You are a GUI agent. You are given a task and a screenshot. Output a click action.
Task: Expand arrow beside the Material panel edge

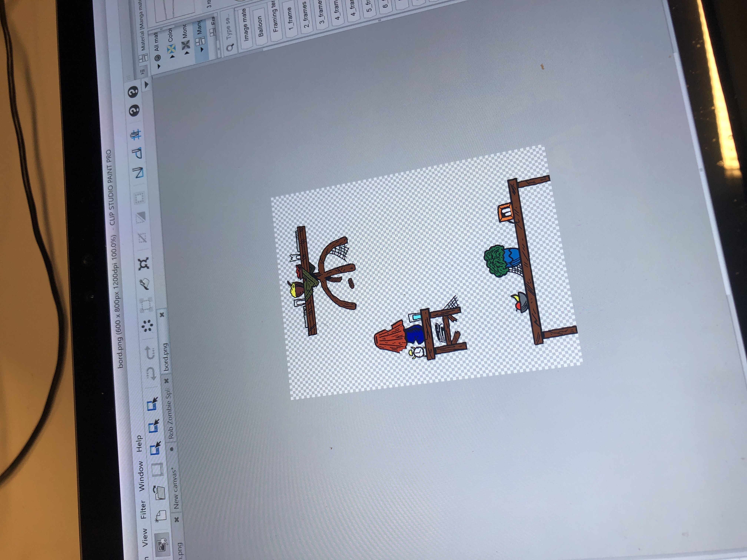tap(147, 85)
